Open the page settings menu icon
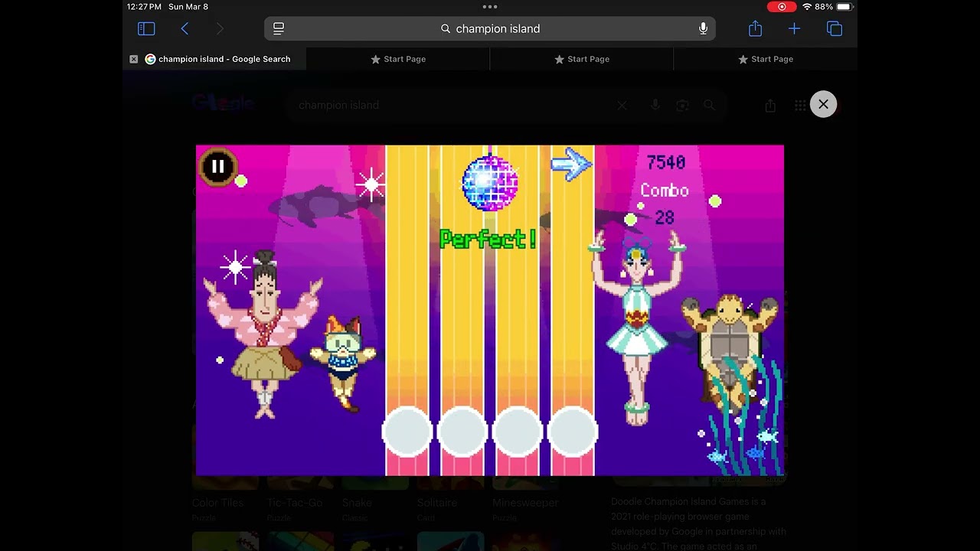The height and width of the screenshot is (551, 980). click(x=279, y=28)
